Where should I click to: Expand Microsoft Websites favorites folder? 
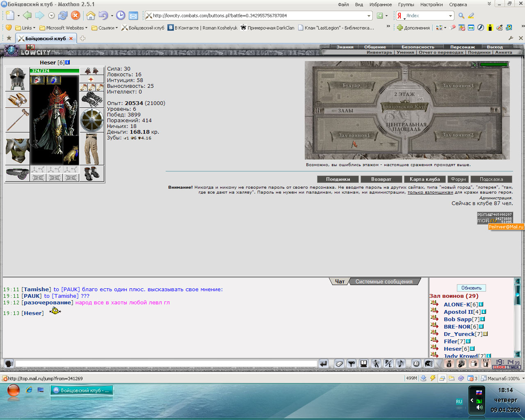tap(64, 28)
